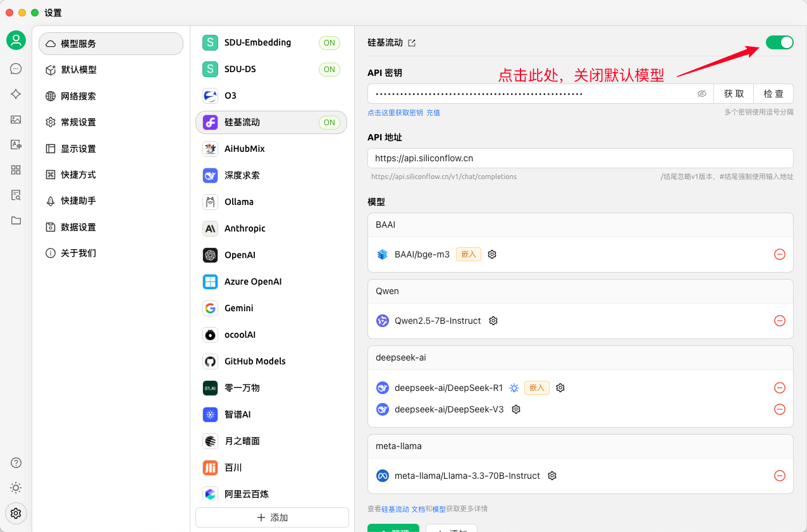The height and width of the screenshot is (532, 807).
Task: Follow the 点击这里获取密钥 link
Action: (395, 113)
